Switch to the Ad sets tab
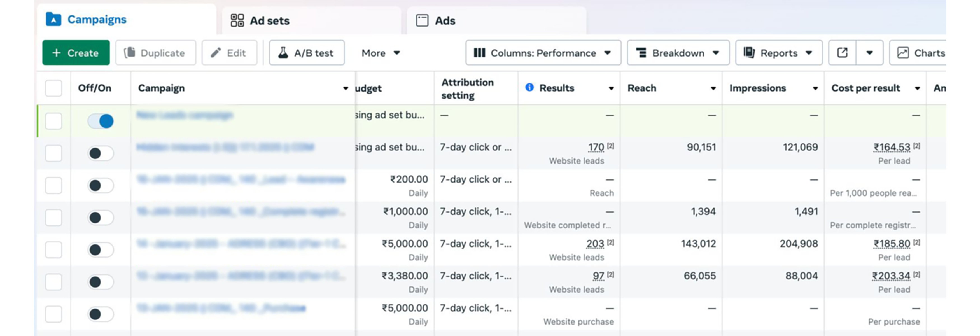This screenshot has width=980, height=336. click(269, 20)
